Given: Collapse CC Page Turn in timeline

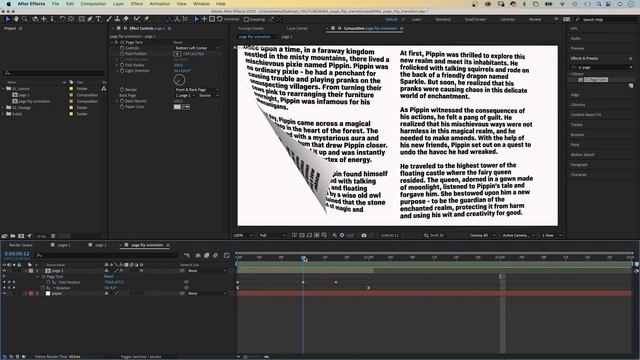Looking at the screenshot, I should click(x=38, y=277).
